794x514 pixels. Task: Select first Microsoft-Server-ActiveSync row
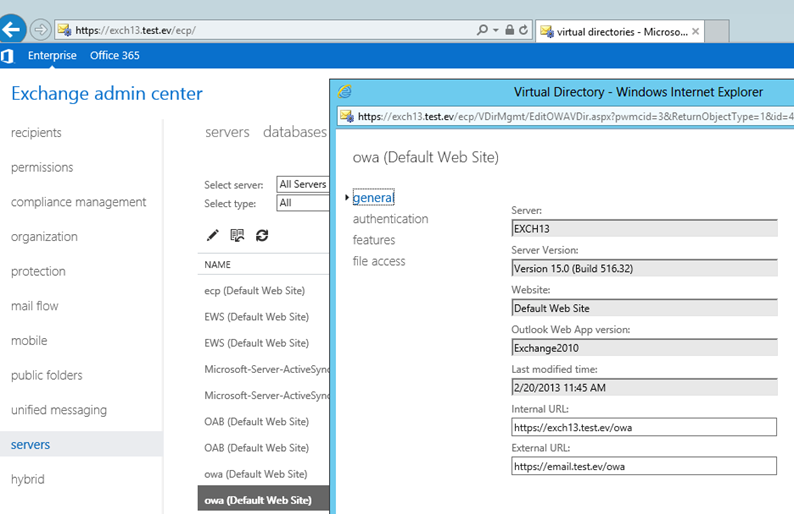coord(263,369)
